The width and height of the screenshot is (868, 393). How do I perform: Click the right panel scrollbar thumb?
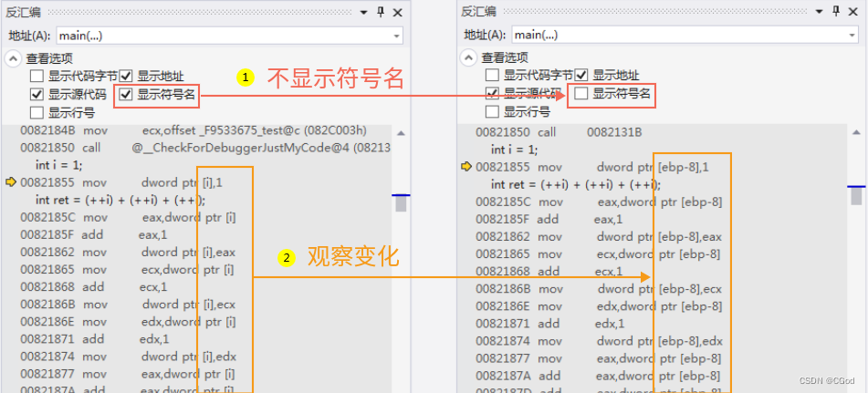pos(857,196)
